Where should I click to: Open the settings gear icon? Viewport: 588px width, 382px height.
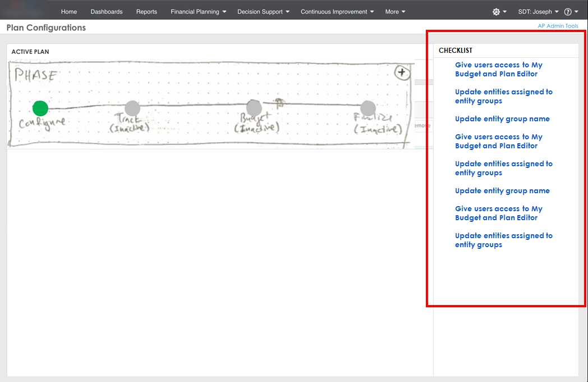(496, 12)
